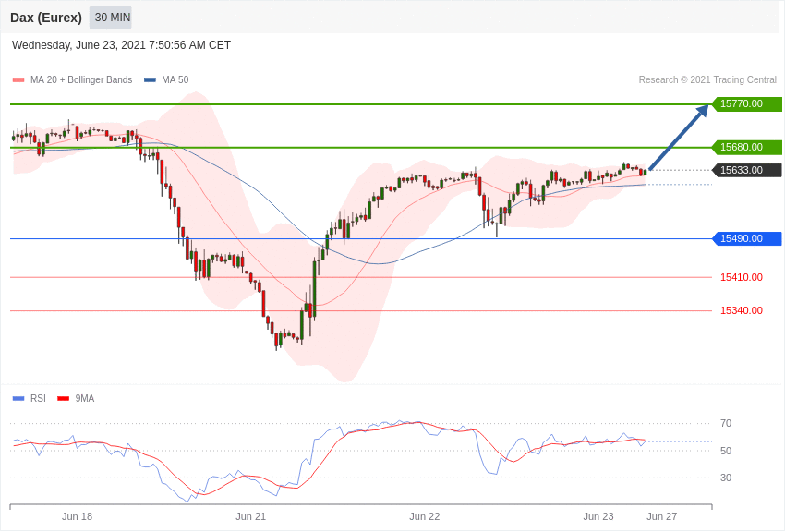785x532 pixels.
Task: Click the 15770.00 resistance price tag
Action: (746, 104)
